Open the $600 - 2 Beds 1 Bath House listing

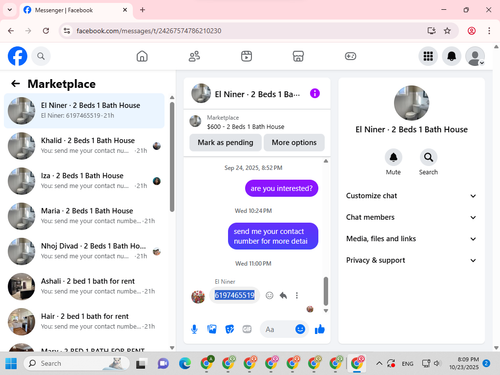tap(245, 127)
